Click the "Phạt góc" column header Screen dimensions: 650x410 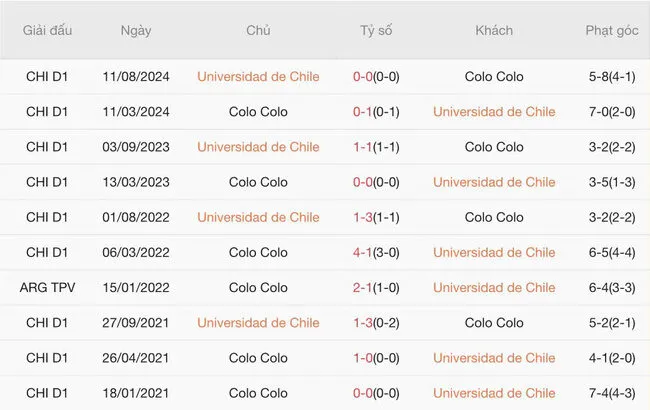coord(614,31)
